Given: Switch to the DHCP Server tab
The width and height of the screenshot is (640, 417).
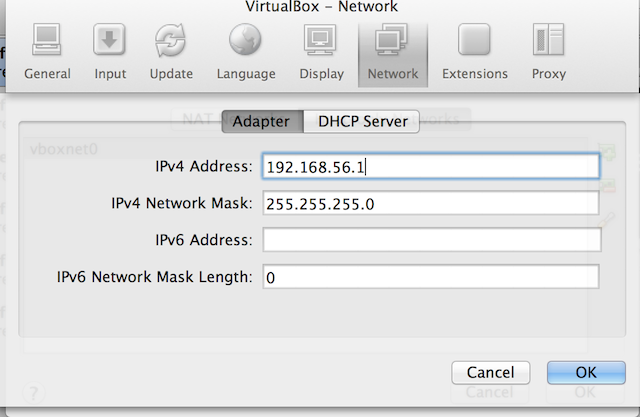Looking at the screenshot, I should pos(362,121).
